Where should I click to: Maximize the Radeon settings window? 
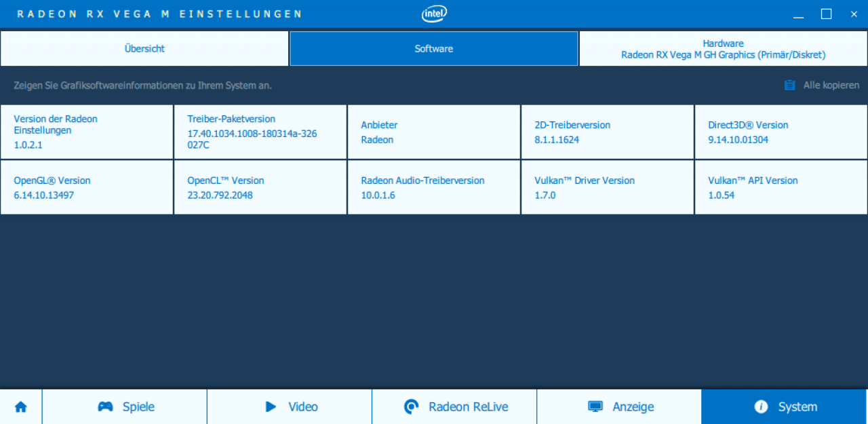pos(826,14)
